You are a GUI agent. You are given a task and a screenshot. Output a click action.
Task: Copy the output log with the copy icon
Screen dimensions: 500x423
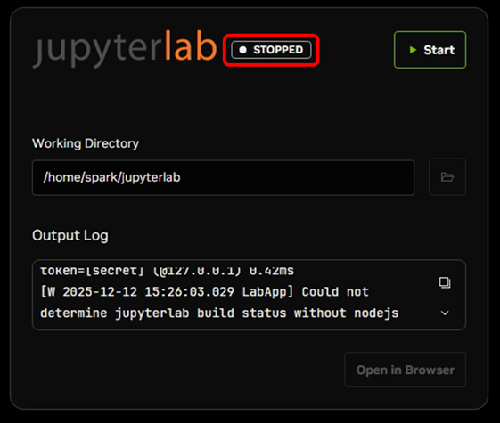point(444,283)
